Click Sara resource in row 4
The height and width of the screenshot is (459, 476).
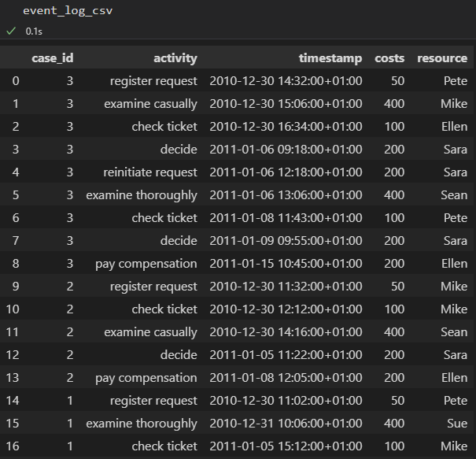pos(456,172)
